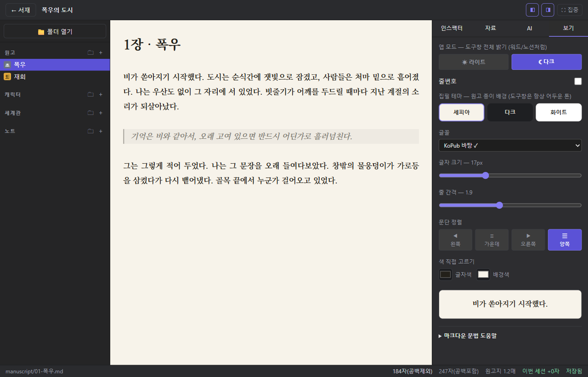Screen dimensions: 588x377
Task: Click the 노트 section header
Action: [x=10, y=131]
